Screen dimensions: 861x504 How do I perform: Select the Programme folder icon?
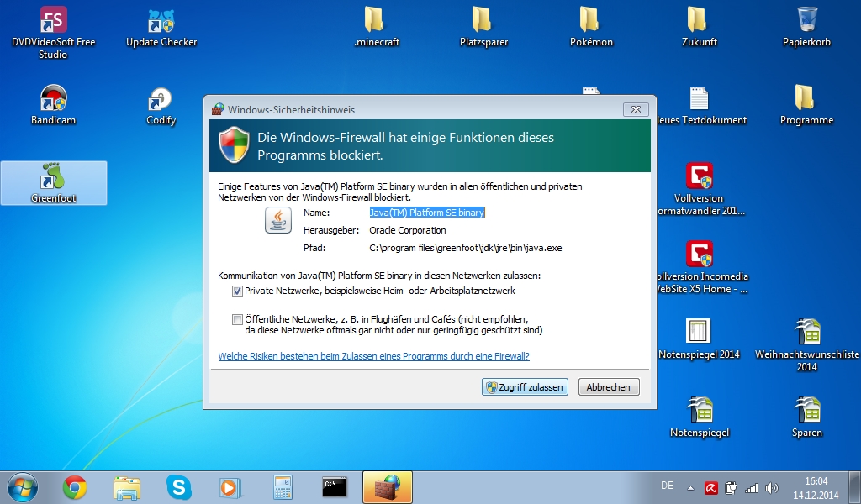[806, 106]
